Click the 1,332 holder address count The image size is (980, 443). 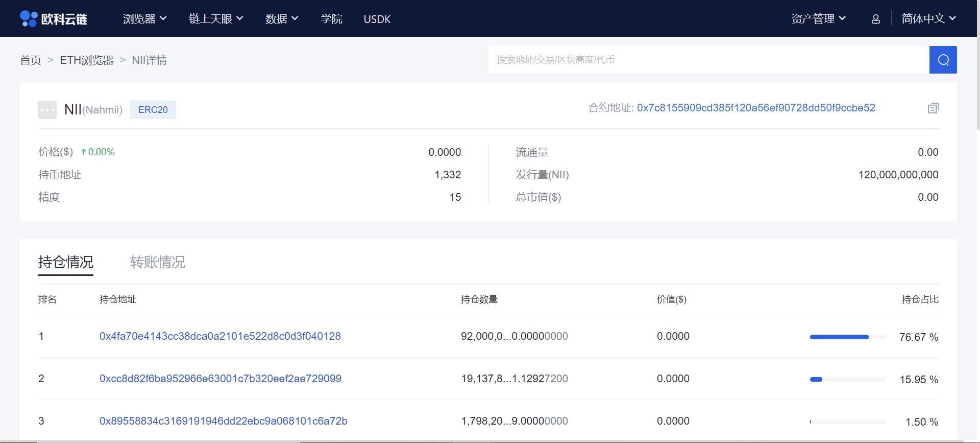pyautogui.click(x=448, y=175)
